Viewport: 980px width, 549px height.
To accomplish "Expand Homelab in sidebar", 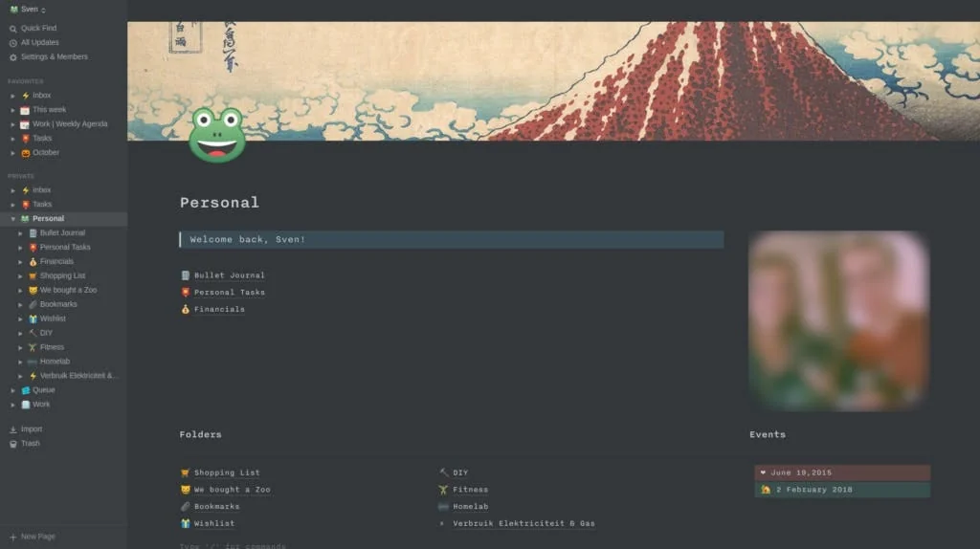I will (20, 362).
